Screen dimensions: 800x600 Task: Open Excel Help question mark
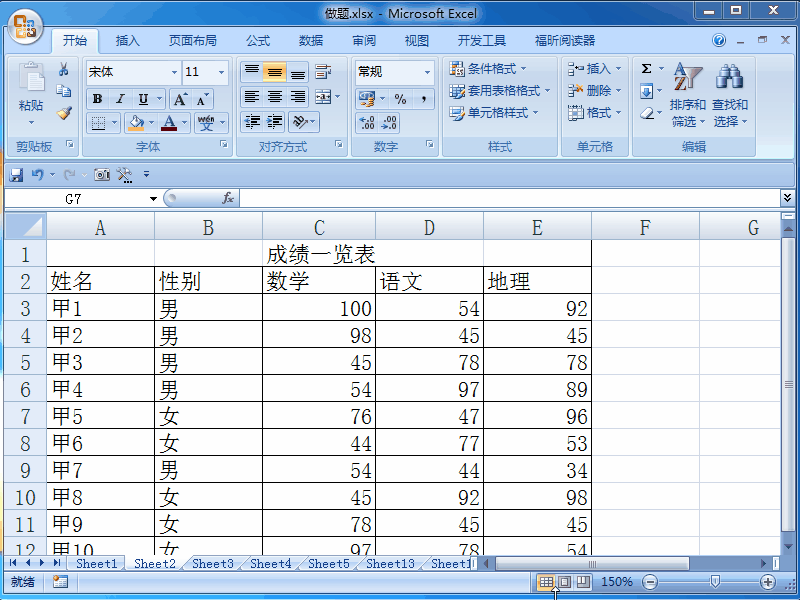click(719, 40)
